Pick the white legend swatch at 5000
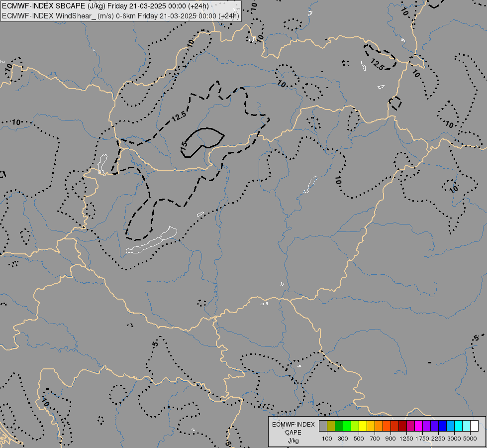The image size is (487, 448). tap(474, 426)
